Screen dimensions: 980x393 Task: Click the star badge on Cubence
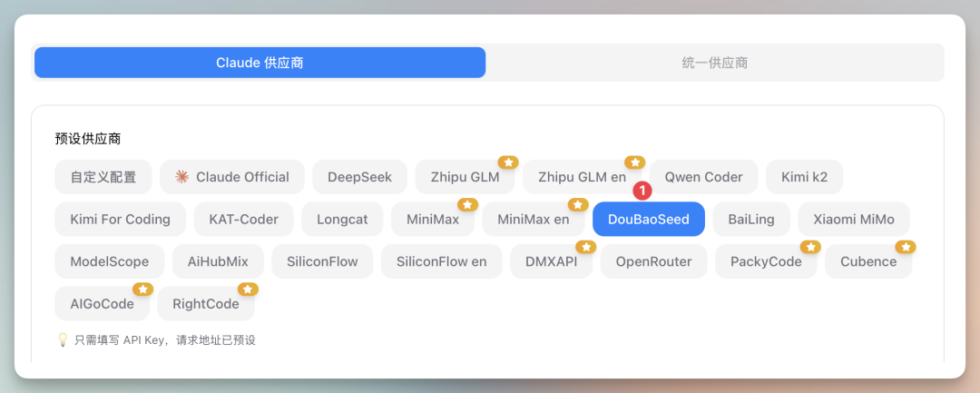point(906,247)
